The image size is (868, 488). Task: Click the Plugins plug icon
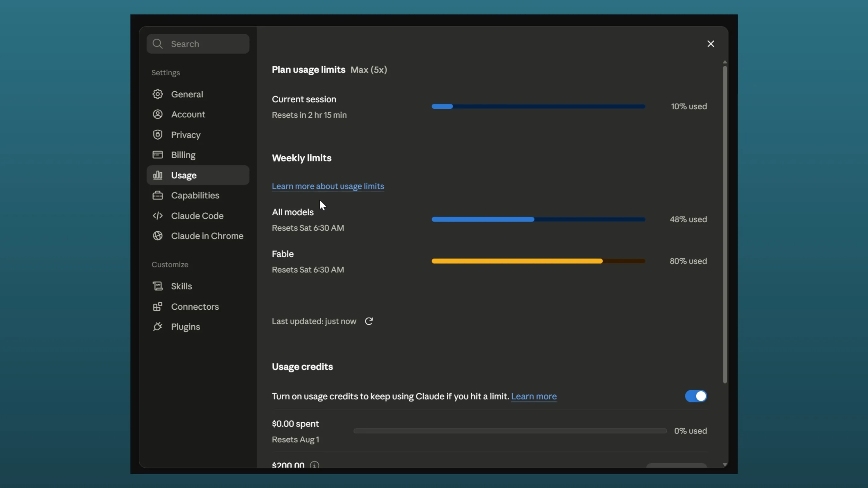[157, 327]
